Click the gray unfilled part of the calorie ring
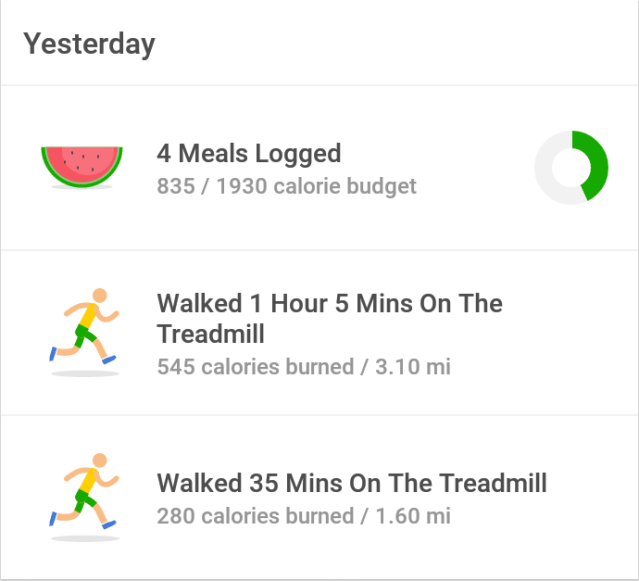639x581 pixels. coord(546,168)
